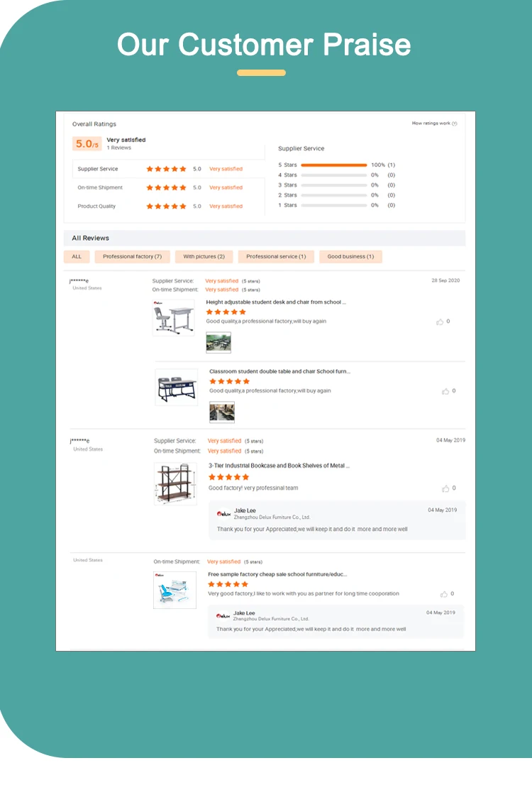Image resolution: width=532 pixels, height=785 pixels.
Task: Open 'Height adjustable student desk and chair' product link
Action: [276, 302]
